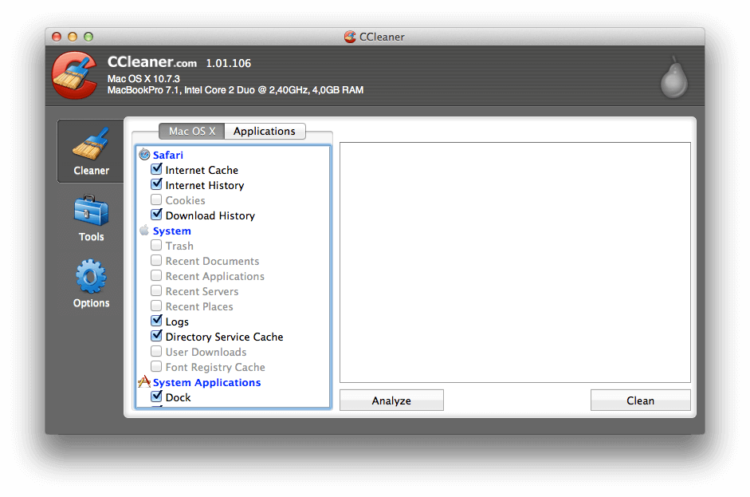
Task: Close the CCleaner window
Action: click(x=56, y=37)
